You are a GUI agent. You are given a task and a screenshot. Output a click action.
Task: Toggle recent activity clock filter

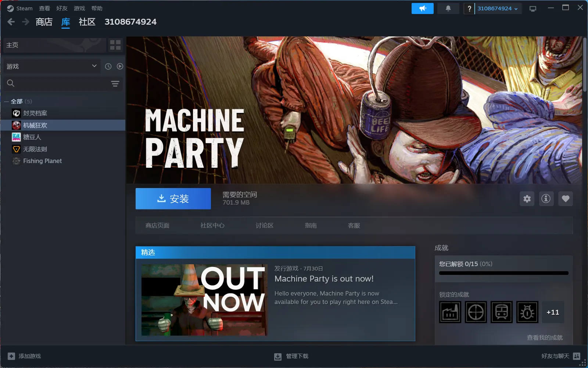click(x=108, y=66)
